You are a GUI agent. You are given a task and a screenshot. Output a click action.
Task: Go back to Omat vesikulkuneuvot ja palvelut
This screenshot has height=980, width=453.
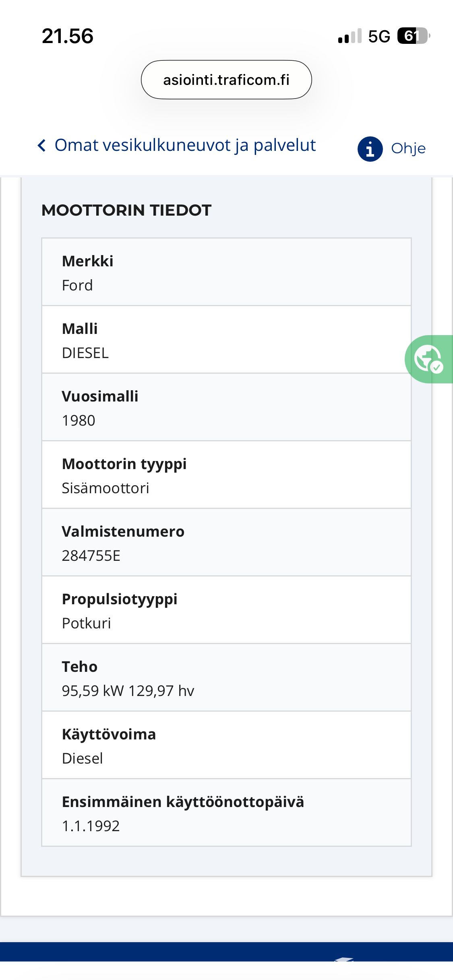pyautogui.click(x=185, y=145)
